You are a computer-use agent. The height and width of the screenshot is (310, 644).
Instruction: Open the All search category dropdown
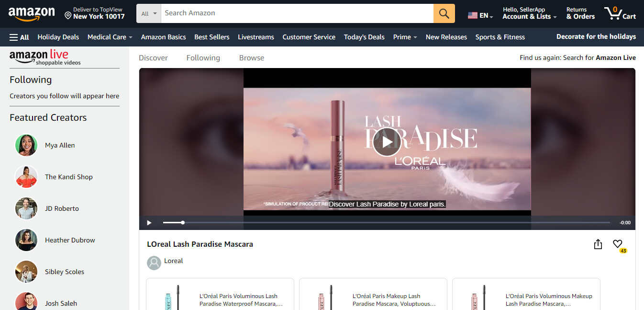148,13
